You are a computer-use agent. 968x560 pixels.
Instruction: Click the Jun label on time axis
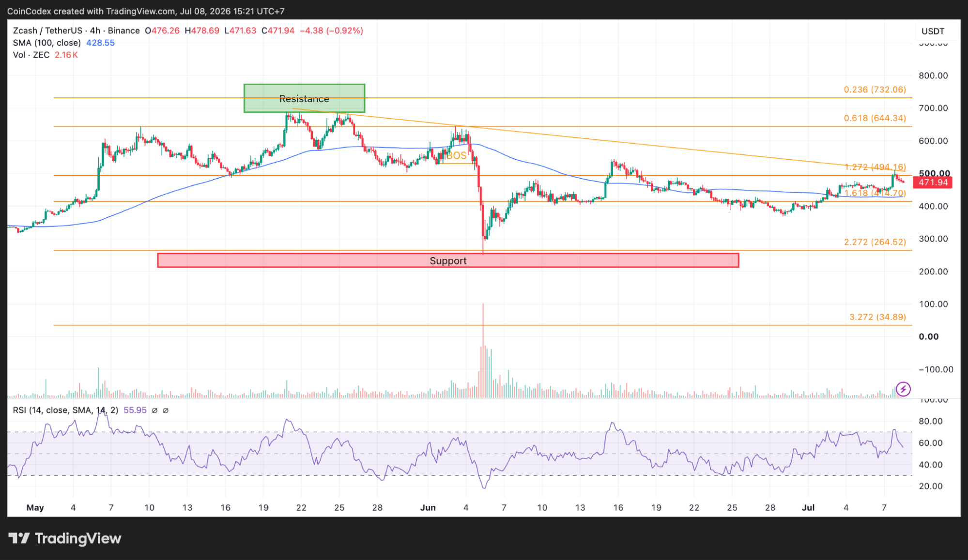point(428,508)
